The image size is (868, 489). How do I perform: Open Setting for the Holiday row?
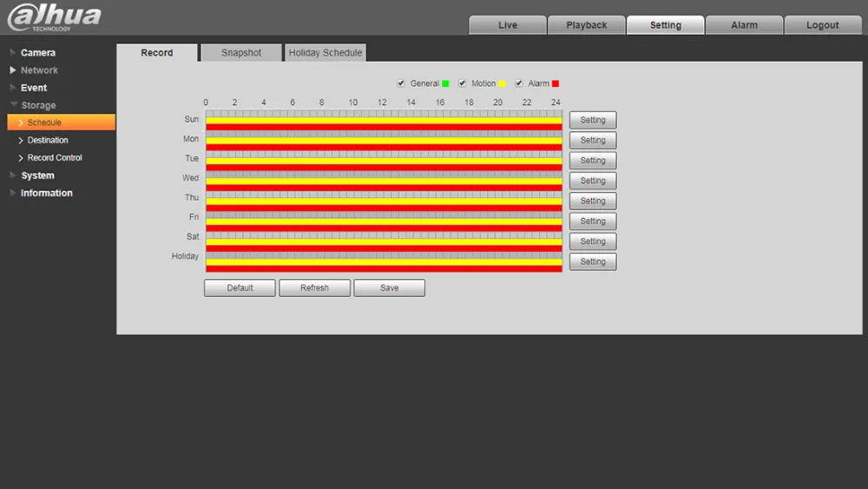(x=592, y=261)
